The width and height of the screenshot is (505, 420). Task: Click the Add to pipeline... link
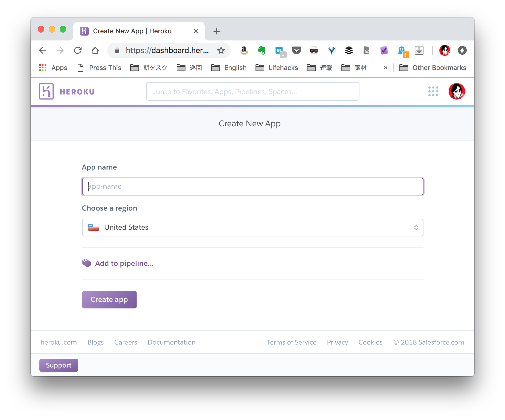point(124,263)
